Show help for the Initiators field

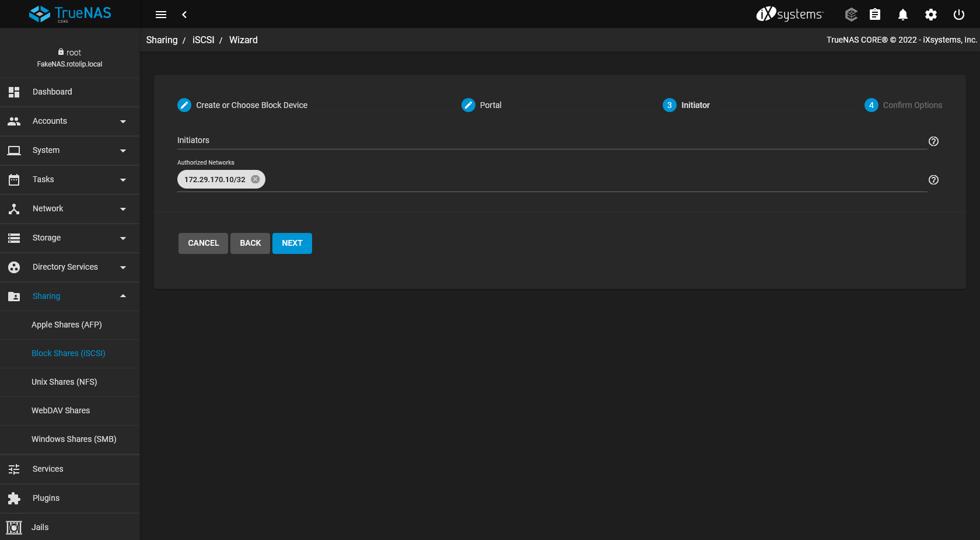pyautogui.click(x=933, y=141)
